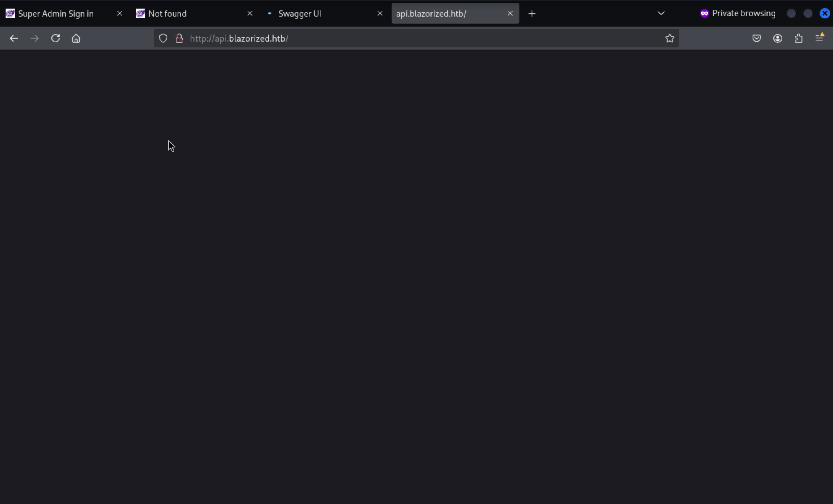Open a new tab with plus
The height and width of the screenshot is (504, 833).
(532, 14)
